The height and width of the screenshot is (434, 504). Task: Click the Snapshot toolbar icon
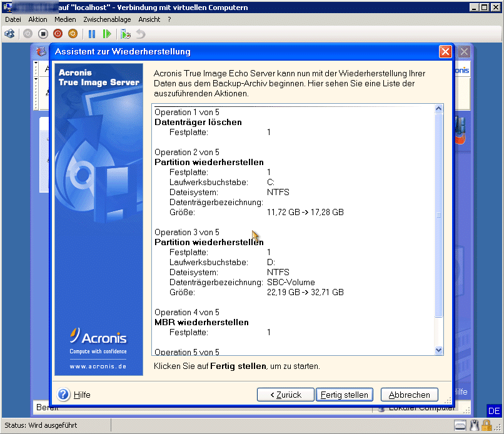(x=125, y=34)
